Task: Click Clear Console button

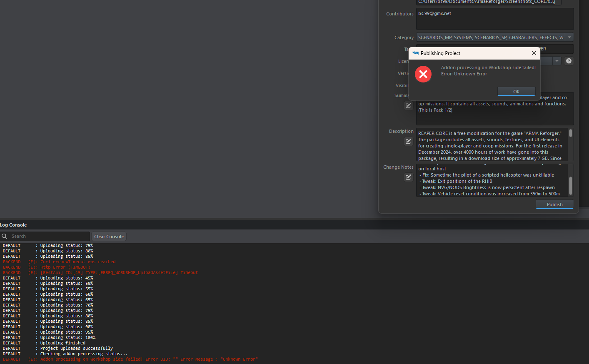Action: pyautogui.click(x=109, y=237)
